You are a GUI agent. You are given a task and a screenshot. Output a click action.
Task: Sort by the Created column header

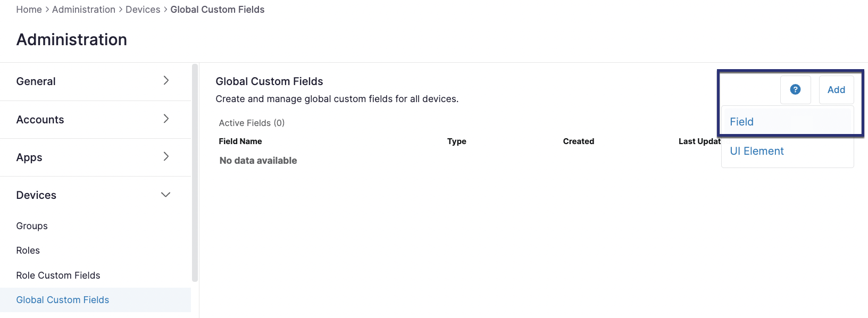point(579,141)
